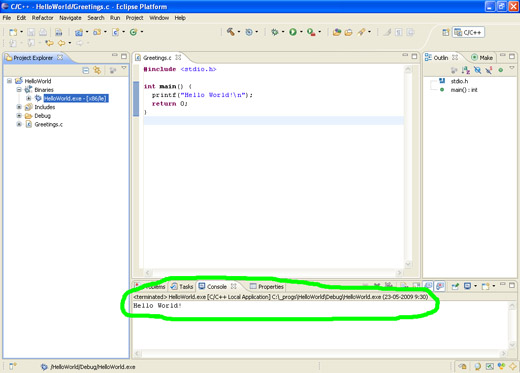This screenshot has height=373, width=520.
Task: Click the Hide Static Members icon in Outline
Action: pyautogui.click(x=489, y=70)
